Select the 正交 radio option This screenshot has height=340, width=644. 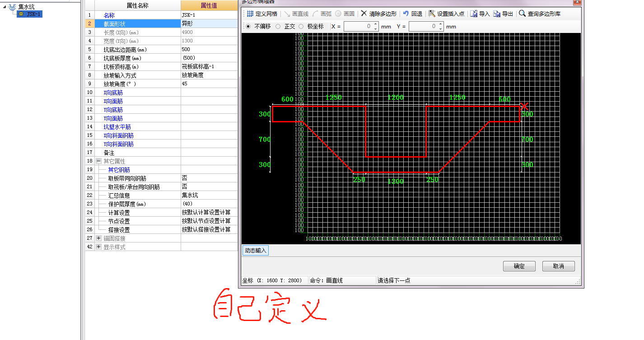pyautogui.click(x=278, y=27)
